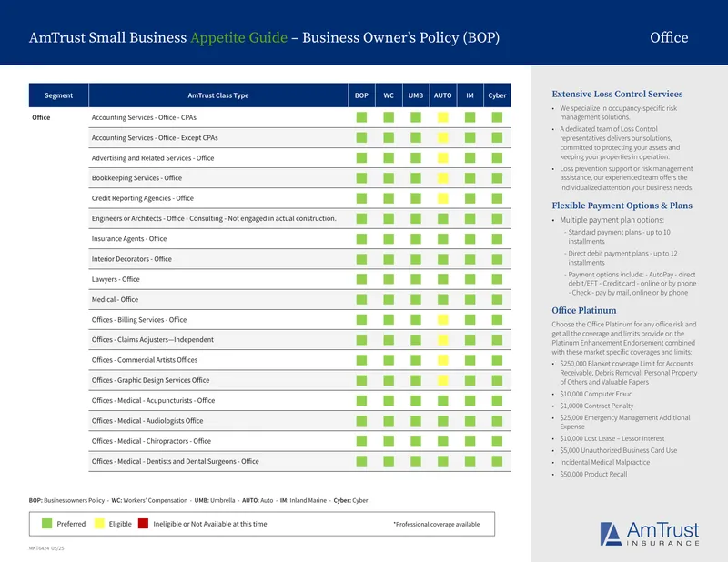Click the red Ineligible legend swatch
The width and height of the screenshot is (728, 562).
143,524
